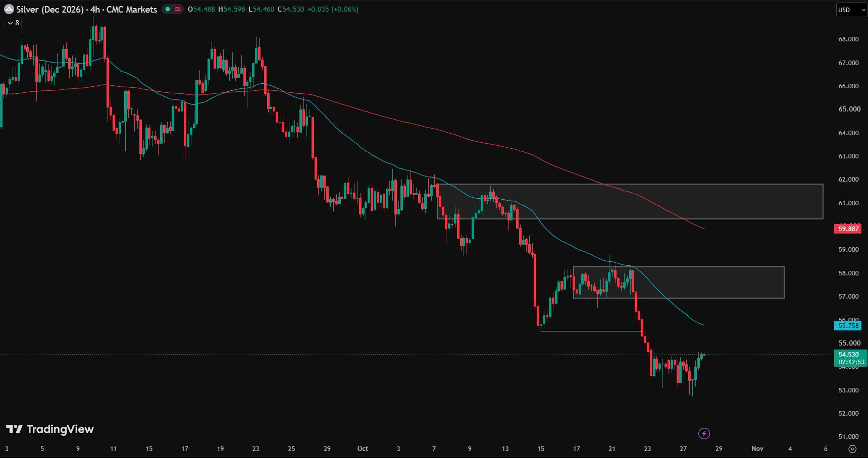The image size is (868, 458).
Task: Click the high value H54.598
Action: pos(231,9)
